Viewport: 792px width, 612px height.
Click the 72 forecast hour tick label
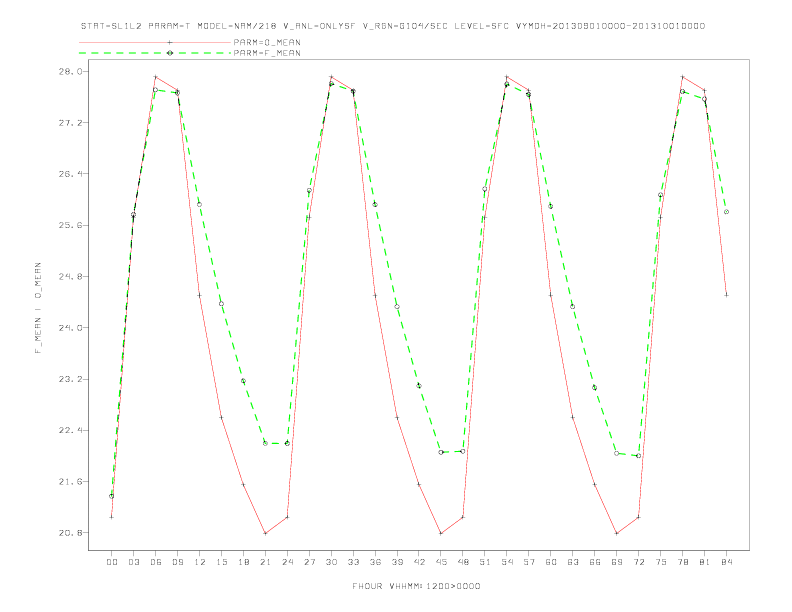(x=639, y=562)
